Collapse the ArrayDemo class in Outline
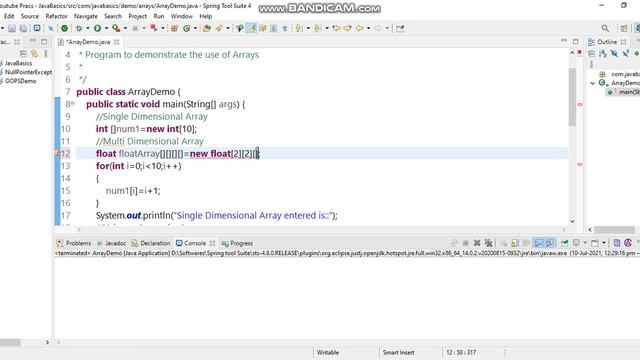 pos(593,83)
